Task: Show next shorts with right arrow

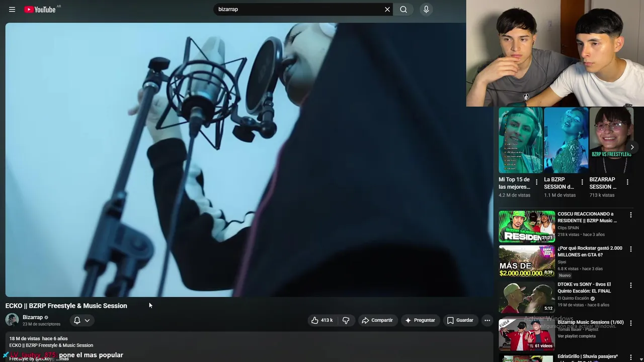Action: point(632,147)
